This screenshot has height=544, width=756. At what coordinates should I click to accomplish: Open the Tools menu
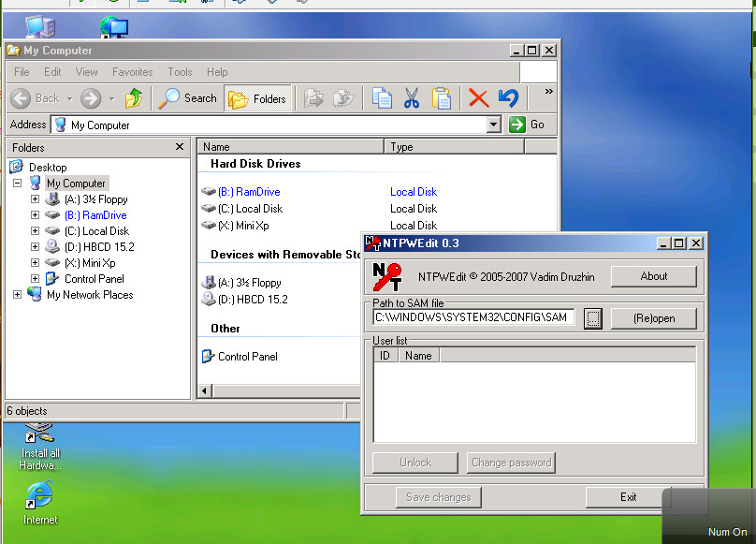click(180, 72)
